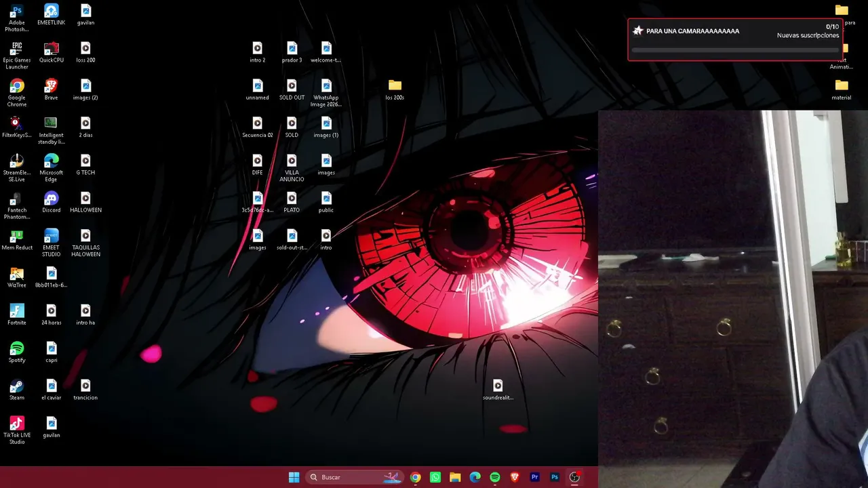The height and width of the screenshot is (488, 868).
Task: Select the '8bb011eb-6...' image file
Action: [52, 277]
